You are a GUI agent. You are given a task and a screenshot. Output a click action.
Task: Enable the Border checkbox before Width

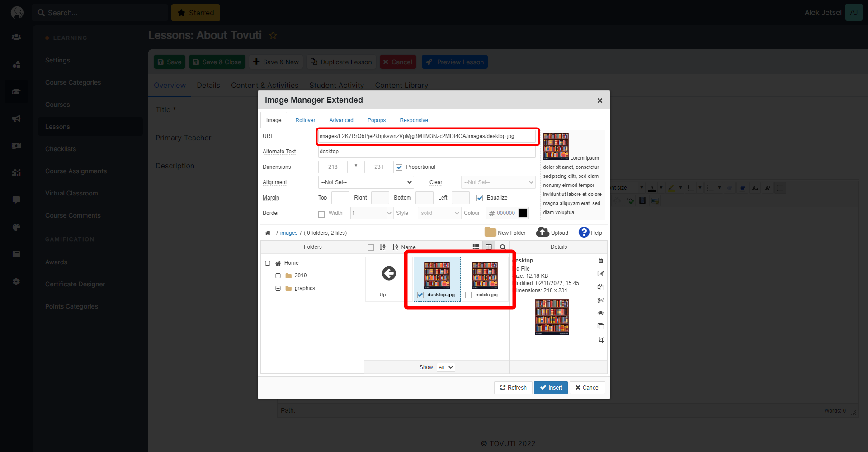coord(321,214)
